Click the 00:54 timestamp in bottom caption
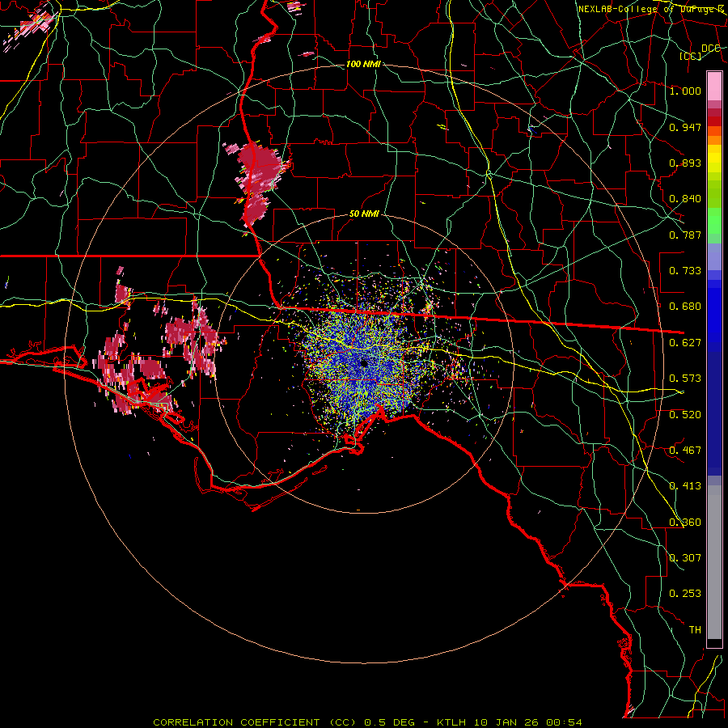The image size is (728, 728). [x=564, y=722]
